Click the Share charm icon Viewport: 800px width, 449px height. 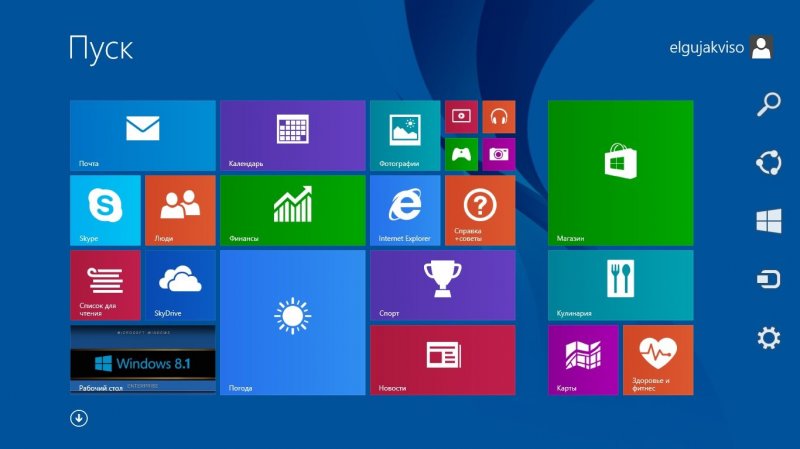pyautogui.click(x=768, y=163)
